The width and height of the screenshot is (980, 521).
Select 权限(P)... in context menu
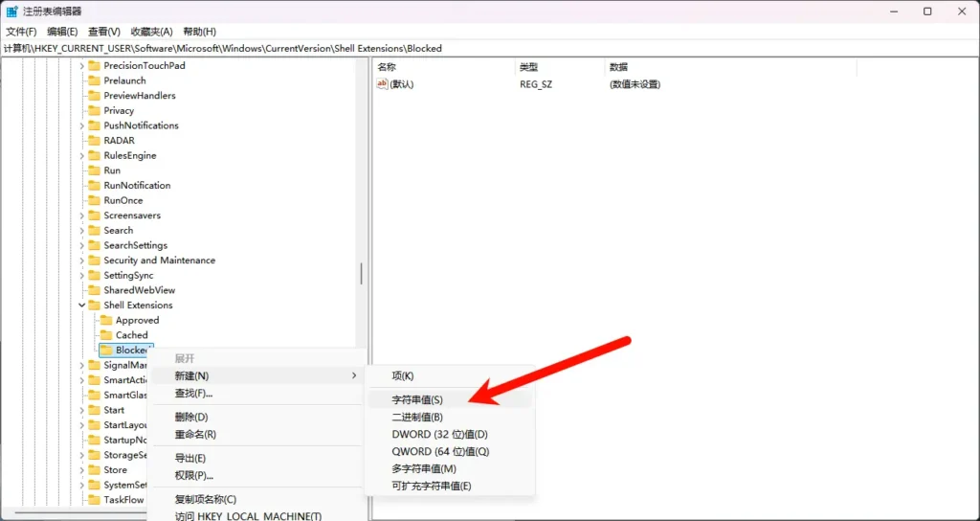click(257, 476)
